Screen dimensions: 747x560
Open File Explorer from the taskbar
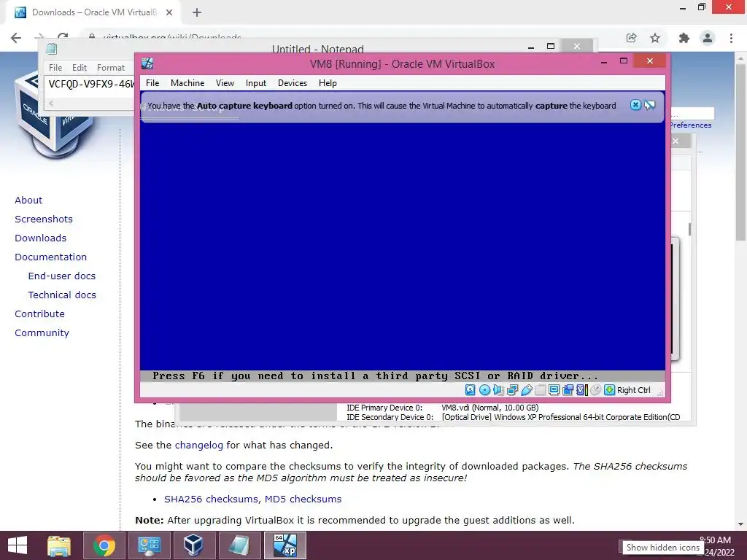(x=59, y=545)
